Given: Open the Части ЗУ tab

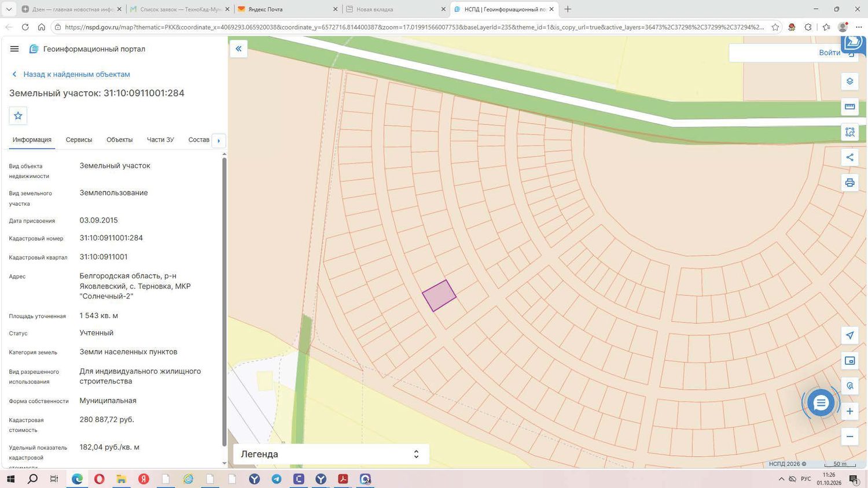Looking at the screenshot, I should 160,140.
